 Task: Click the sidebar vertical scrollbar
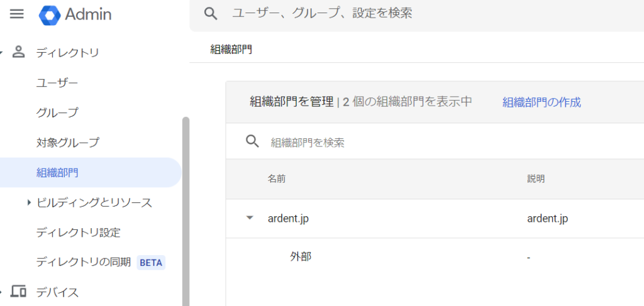(x=186, y=207)
